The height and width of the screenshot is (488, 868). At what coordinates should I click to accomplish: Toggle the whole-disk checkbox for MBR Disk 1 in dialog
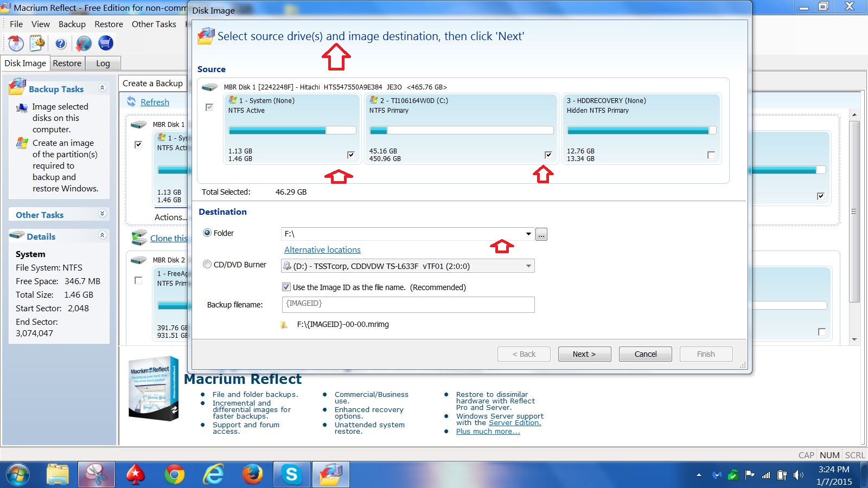[209, 107]
